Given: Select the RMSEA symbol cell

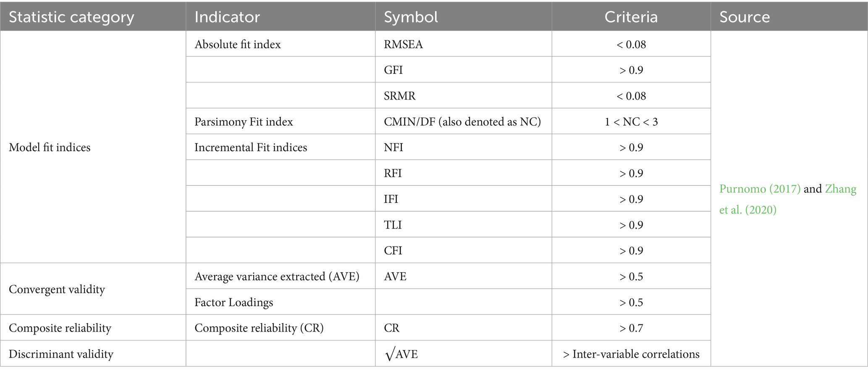Looking at the screenshot, I should coord(403,45).
